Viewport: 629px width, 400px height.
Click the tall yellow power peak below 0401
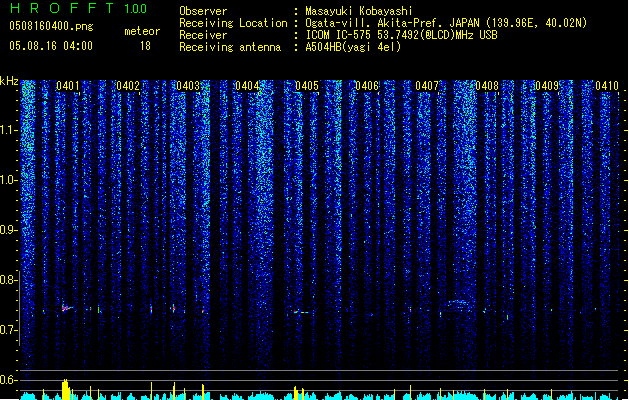[66, 389]
